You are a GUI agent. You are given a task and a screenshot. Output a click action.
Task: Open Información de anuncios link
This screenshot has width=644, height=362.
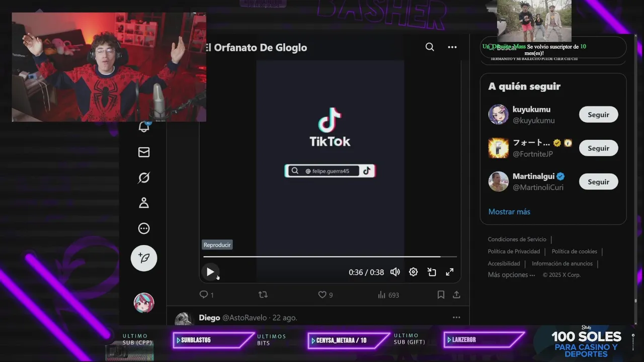pyautogui.click(x=562, y=263)
